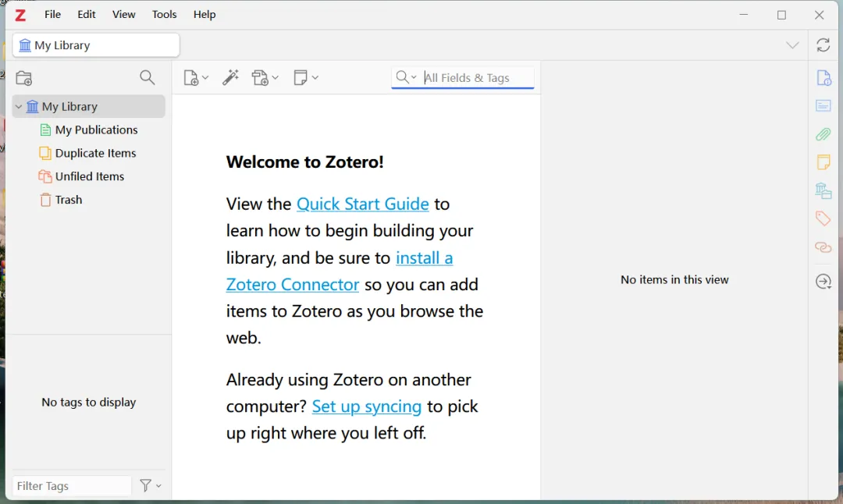Image resolution: width=843 pixels, height=504 pixels.
Task: Select My Publications collection
Action: (x=96, y=130)
